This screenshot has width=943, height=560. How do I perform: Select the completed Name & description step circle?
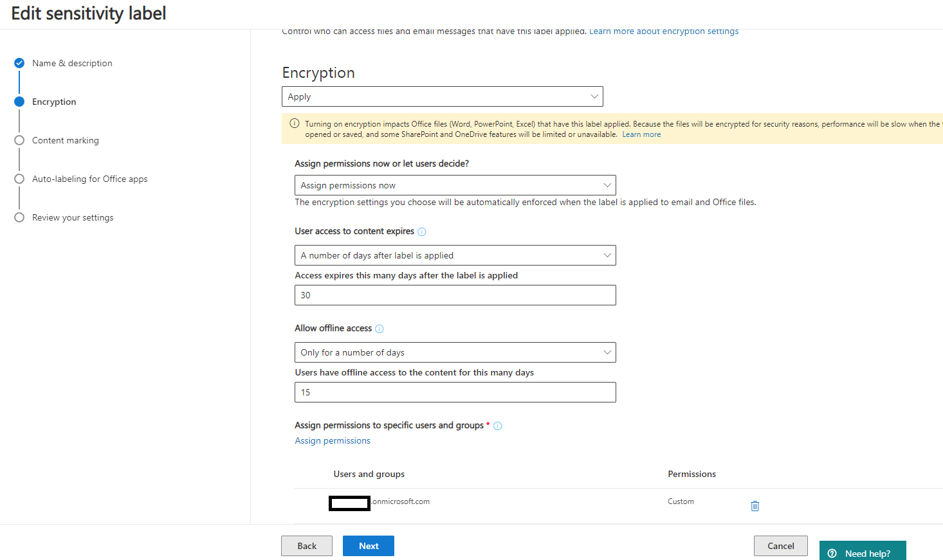19,63
